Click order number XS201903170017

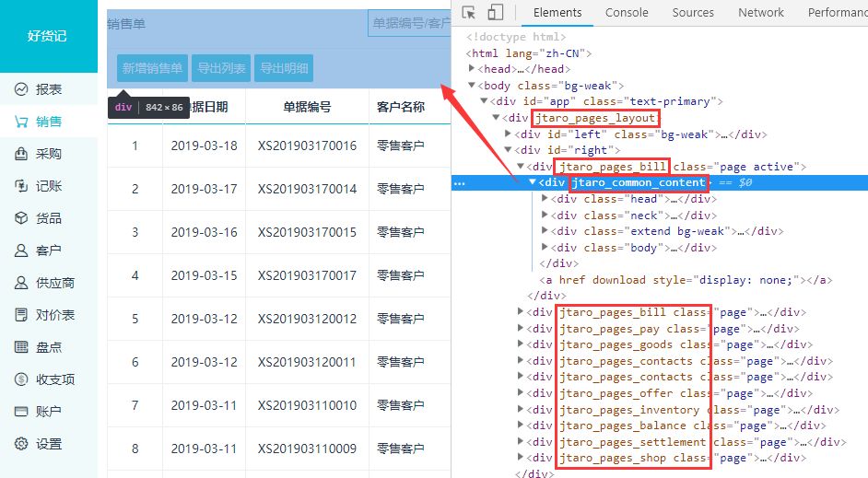coord(307,275)
